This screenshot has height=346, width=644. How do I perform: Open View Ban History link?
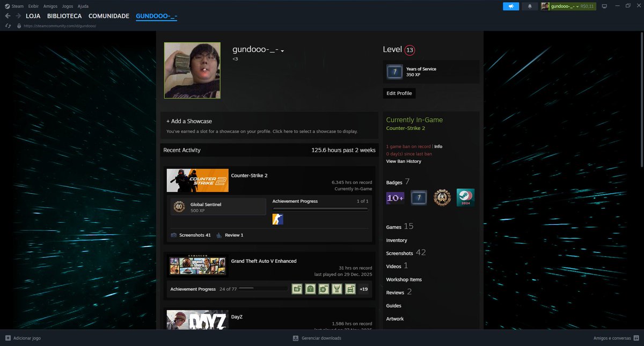point(404,161)
